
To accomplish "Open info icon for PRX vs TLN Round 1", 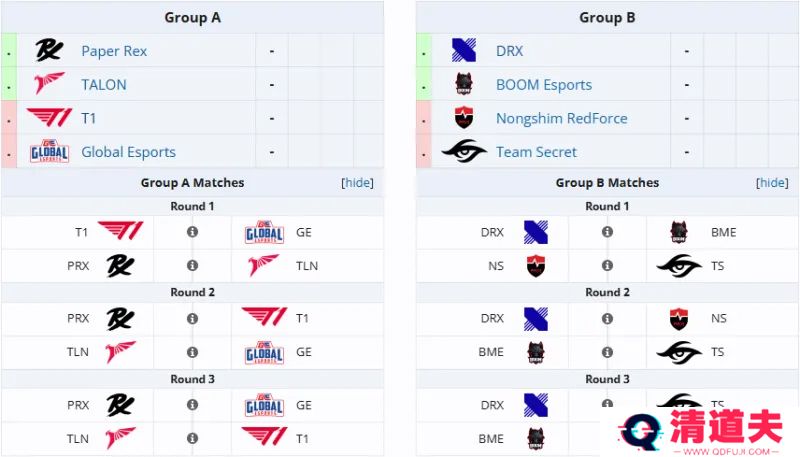I will tap(192, 265).
